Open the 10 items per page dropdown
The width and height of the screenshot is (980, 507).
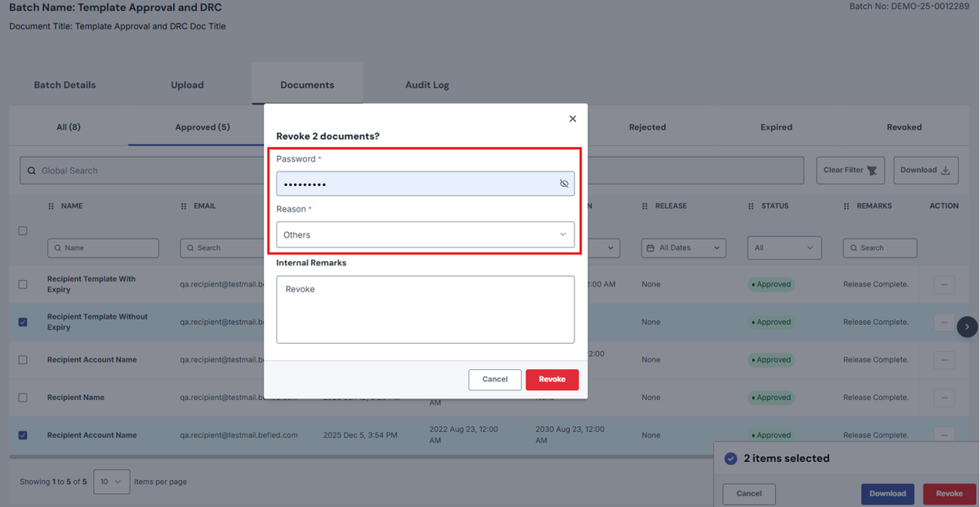[x=112, y=482]
